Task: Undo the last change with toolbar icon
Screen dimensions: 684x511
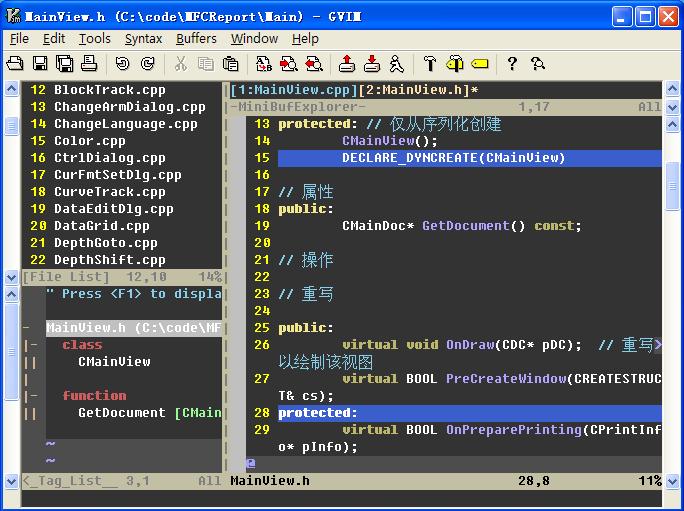Action: (122, 64)
